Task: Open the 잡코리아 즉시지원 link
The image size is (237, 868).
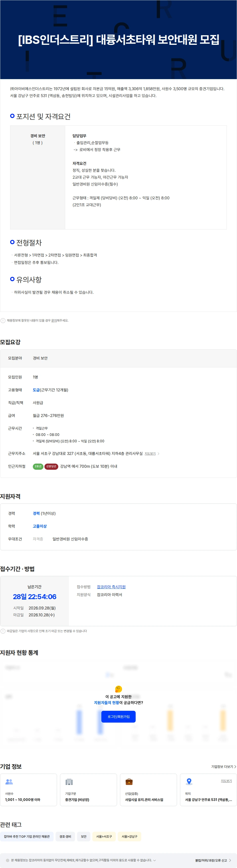Action: 111,587
